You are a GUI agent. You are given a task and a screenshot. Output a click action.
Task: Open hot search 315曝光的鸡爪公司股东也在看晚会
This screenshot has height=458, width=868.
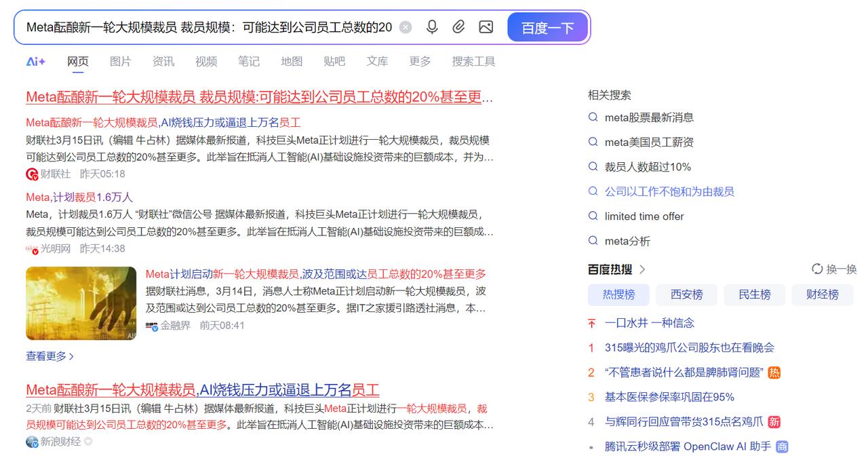(689, 347)
